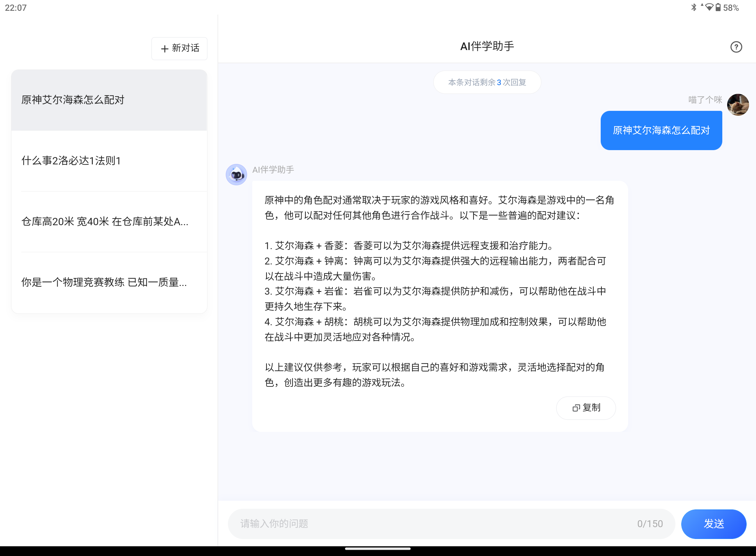Image resolution: width=756 pixels, height=556 pixels.
Task: Tap the AI assistant robot avatar
Action: [236, 174]
